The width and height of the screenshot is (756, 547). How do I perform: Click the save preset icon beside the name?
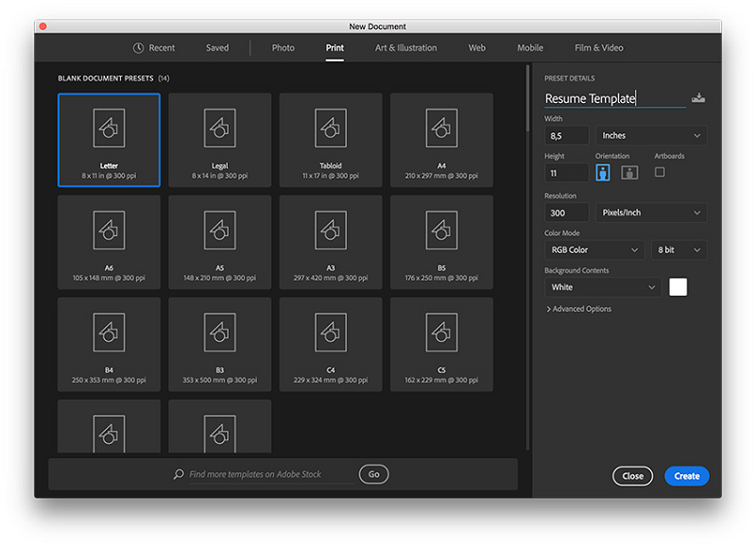point(698,98)
